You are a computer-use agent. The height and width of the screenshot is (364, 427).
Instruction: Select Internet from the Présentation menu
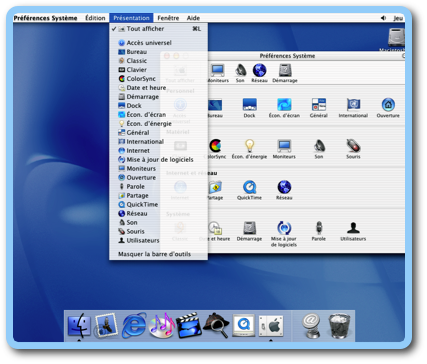click(158, 151)
